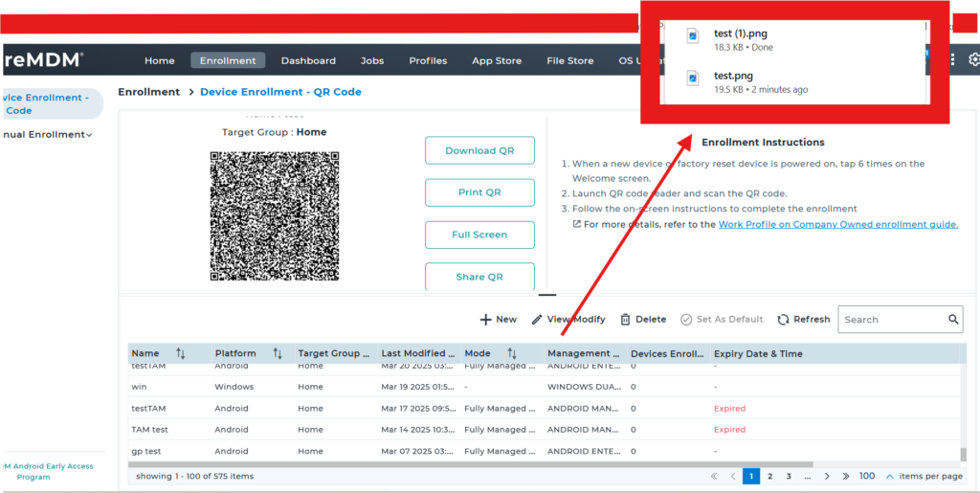Viewport: 980px width, 493px height.
Task: Click the QR code image
Action: click(275, 215)
